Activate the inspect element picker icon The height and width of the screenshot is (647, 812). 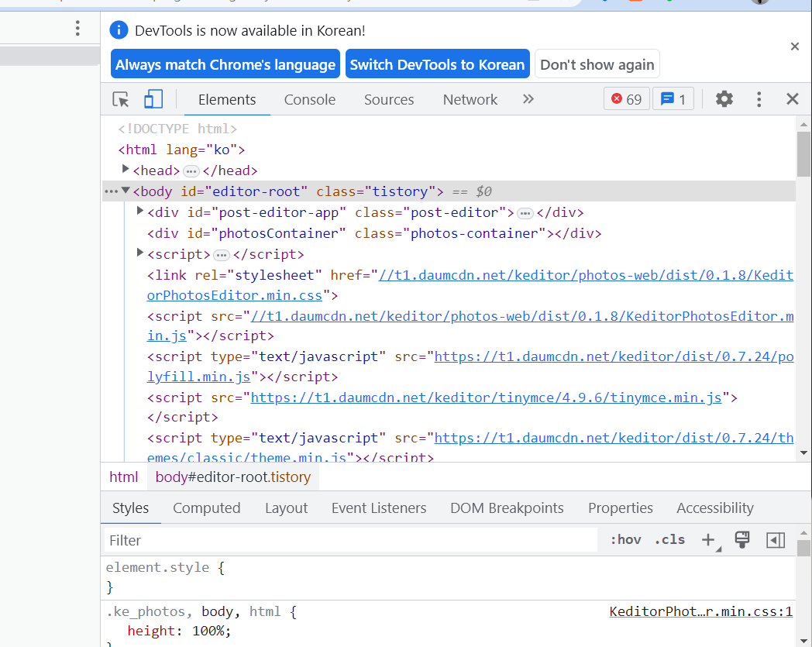(121, 99)
